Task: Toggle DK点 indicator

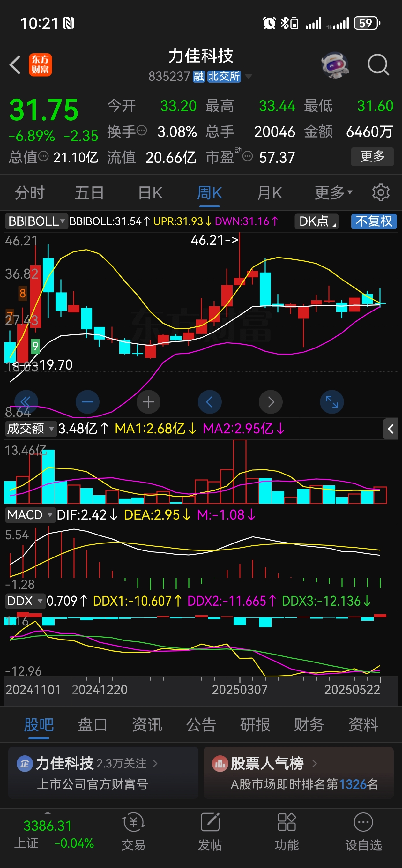Action: [x=316, y=221]
